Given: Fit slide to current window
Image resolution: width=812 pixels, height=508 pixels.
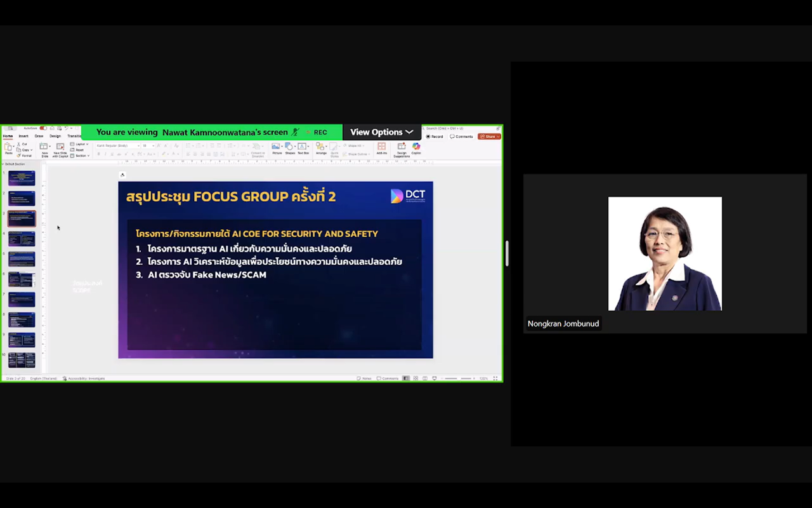Looking at the screenshot, I should tap(495, 378).
